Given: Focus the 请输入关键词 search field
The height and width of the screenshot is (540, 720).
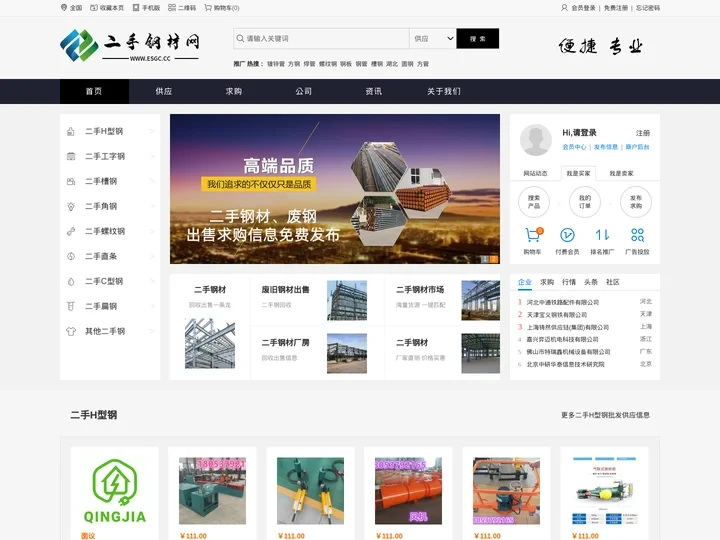Looking at the screenshot, I should tap(321, 39).
